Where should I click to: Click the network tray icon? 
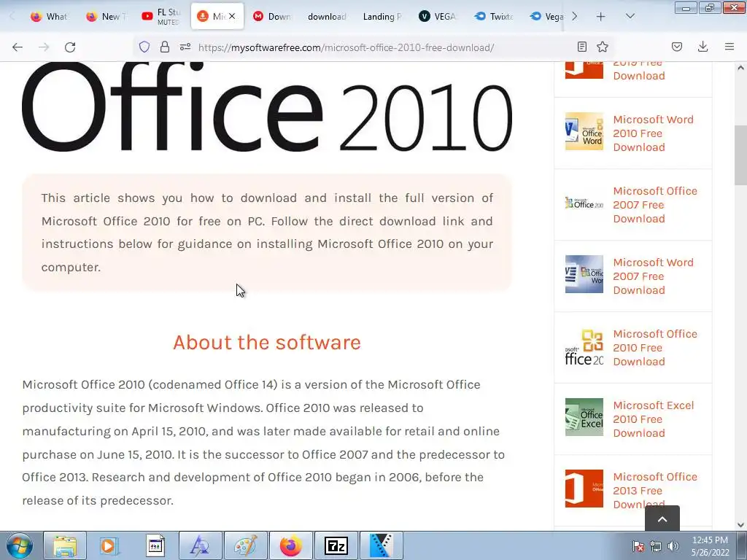[x=656, y=546]
